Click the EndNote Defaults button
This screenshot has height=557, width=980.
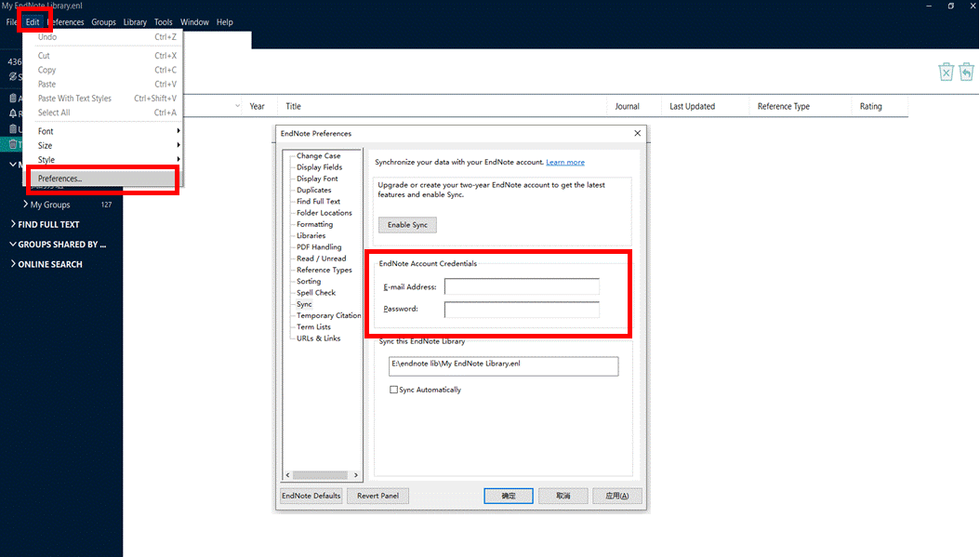(311, 496)
